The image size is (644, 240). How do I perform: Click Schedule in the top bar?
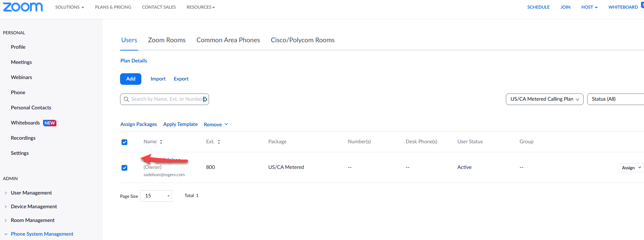pyautogui.click(x=538, y=7)
